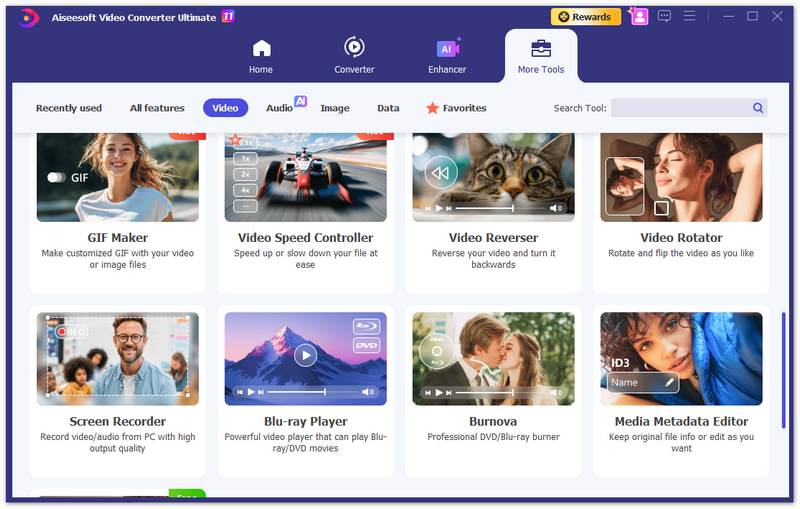Click the Video Reverser title

pyautogui.click(x=493, y=238)
